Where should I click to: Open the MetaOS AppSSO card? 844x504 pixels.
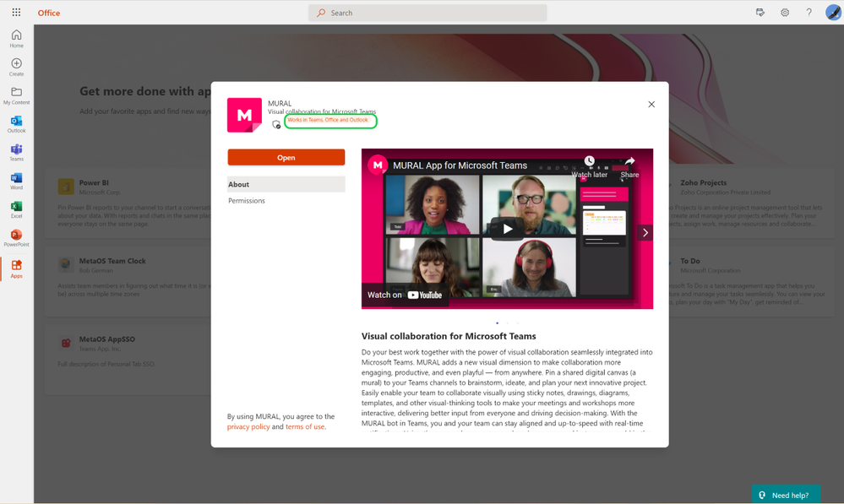coord(128,360)
